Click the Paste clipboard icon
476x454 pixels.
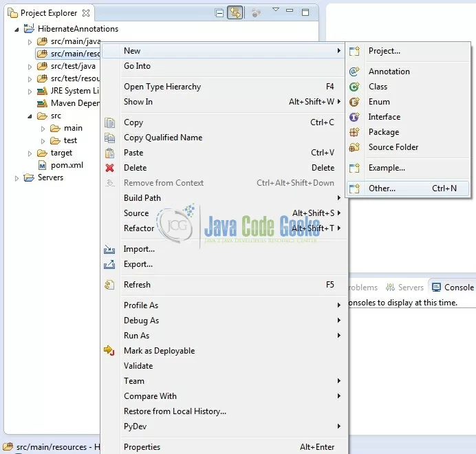tap(109, 153)
